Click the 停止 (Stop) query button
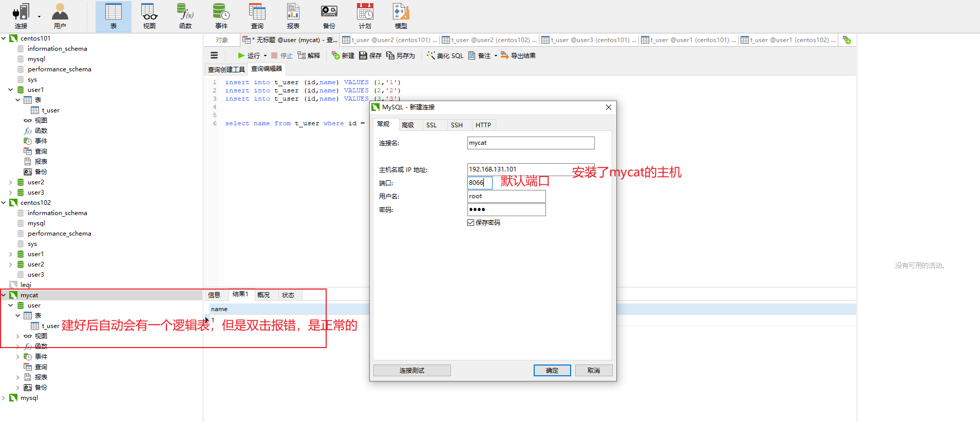This screenshot has height=422, width=980. click(x=282, y=55)
